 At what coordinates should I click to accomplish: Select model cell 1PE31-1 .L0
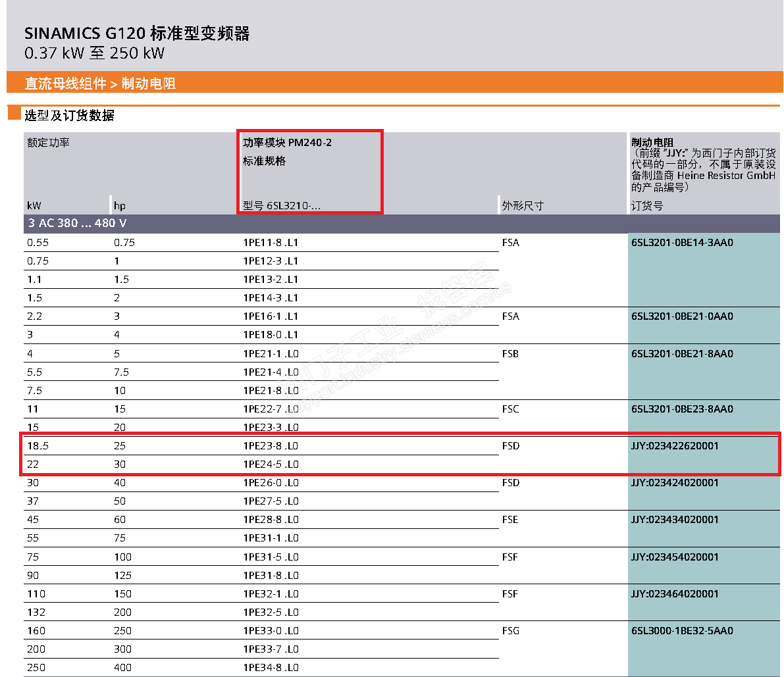(x=271, y=538)
